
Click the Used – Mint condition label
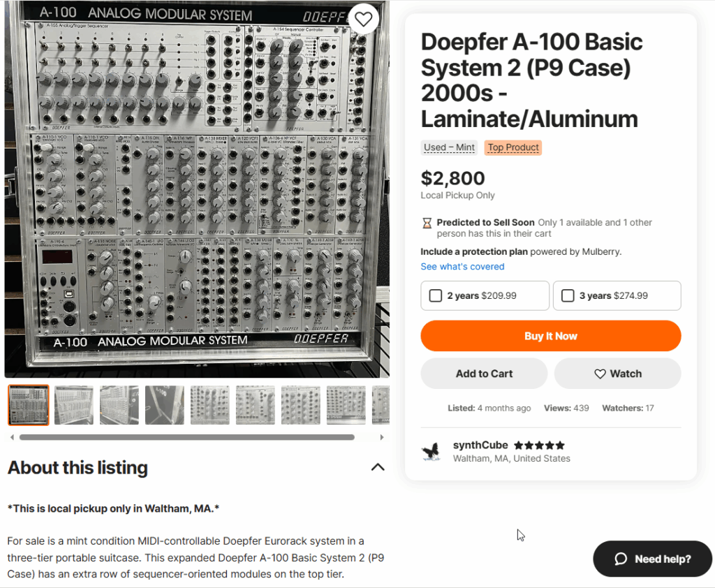point(450,147)
